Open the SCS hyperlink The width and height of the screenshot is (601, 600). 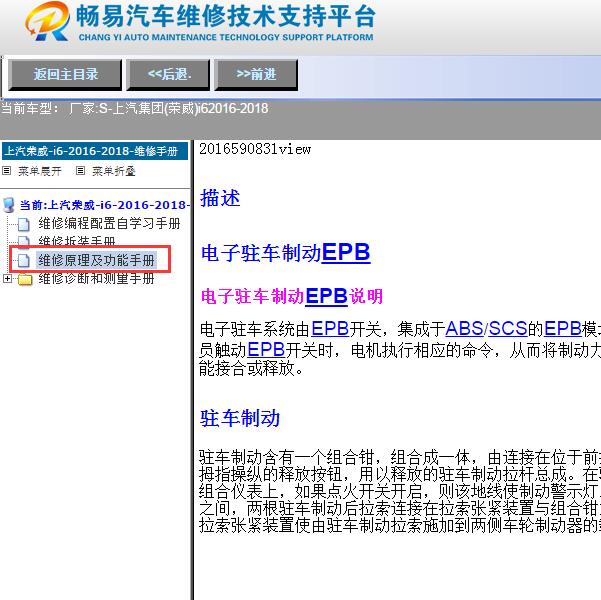click(x=508, y=329)
